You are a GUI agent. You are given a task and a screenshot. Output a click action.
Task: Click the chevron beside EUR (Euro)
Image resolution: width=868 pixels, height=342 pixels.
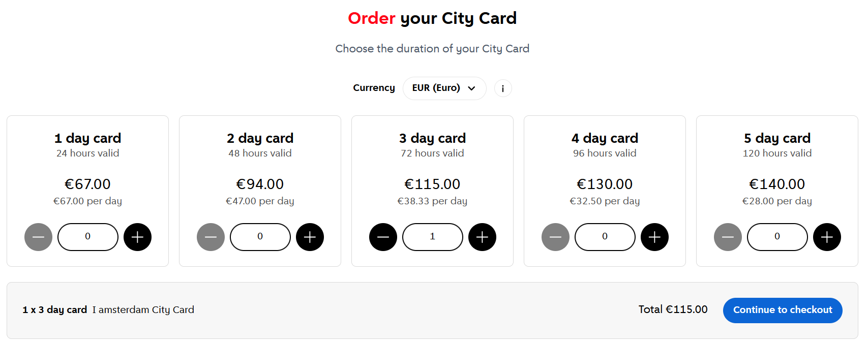coord(470,88)
